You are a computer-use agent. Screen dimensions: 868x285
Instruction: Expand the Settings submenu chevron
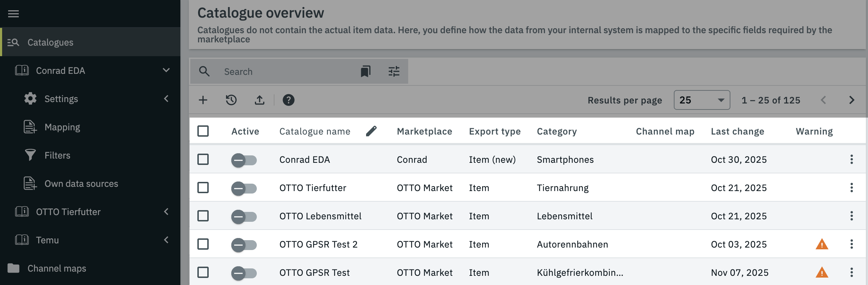[166, 99]
